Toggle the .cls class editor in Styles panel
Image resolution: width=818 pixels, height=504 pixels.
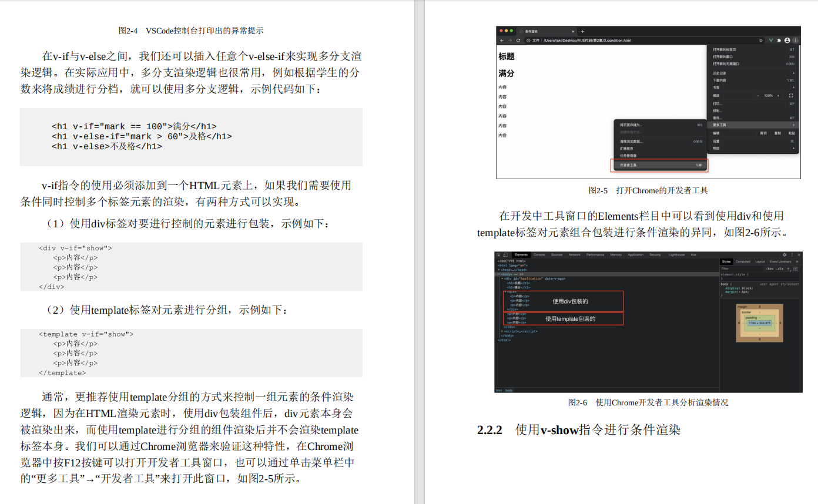[780, 269]
